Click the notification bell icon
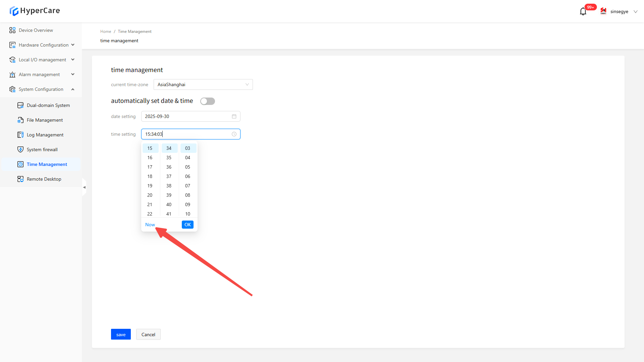The height and width of the screenshot is (362, 644). (583, 12)
